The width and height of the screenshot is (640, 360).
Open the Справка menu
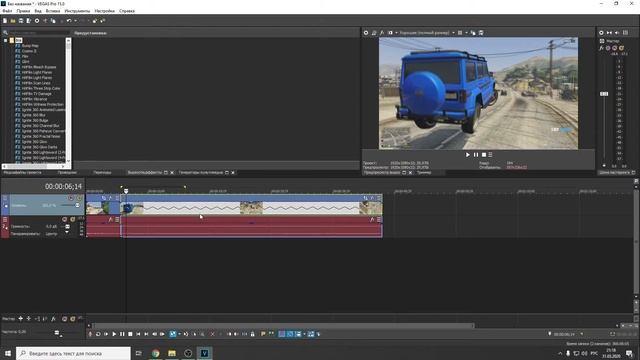tap(127, 11)
